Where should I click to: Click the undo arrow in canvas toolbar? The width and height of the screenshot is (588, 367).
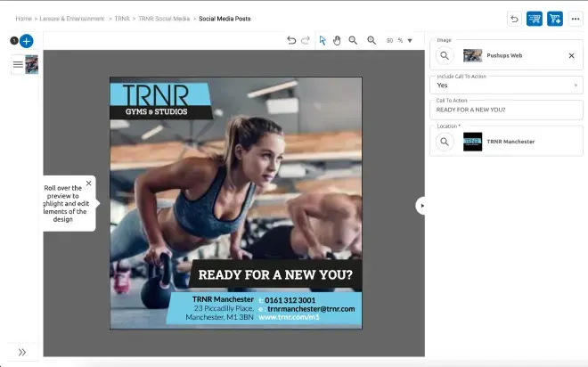click(x=291, y=40)
